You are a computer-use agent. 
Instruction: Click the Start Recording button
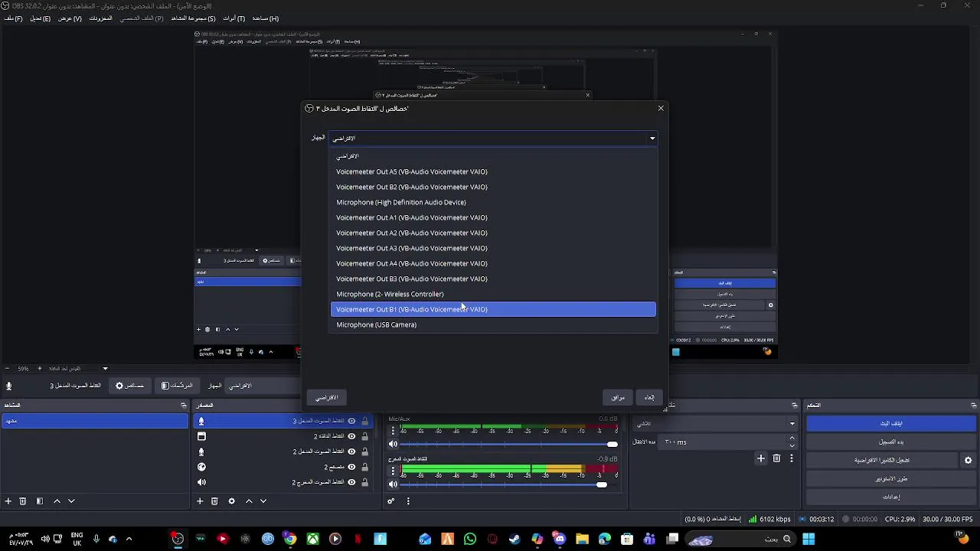(x=891, y=442)
